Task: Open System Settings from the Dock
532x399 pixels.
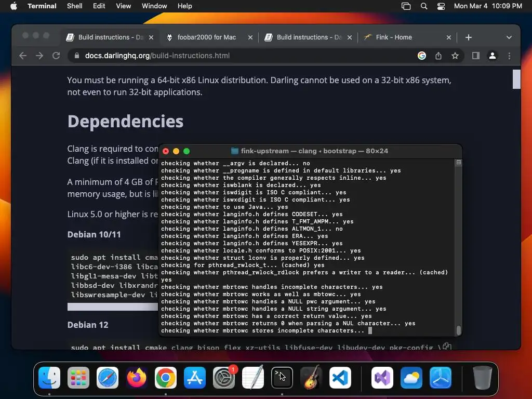Action: 224,378
